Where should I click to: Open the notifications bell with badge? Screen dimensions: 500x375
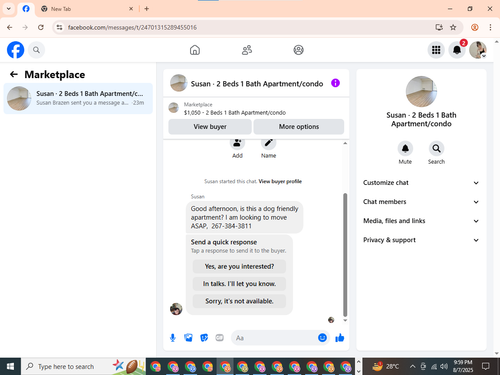pyautogui.click(x=457, y=50)
